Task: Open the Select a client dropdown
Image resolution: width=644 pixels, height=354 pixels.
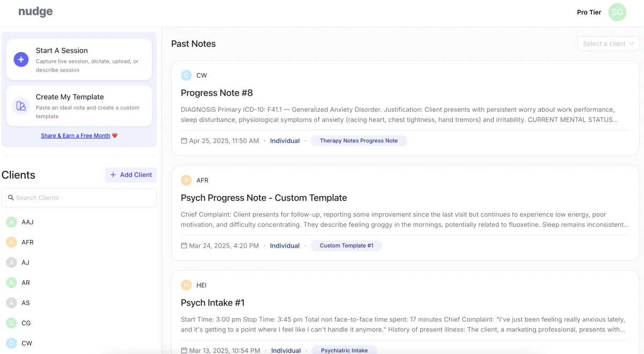Action: click(608, 44)
